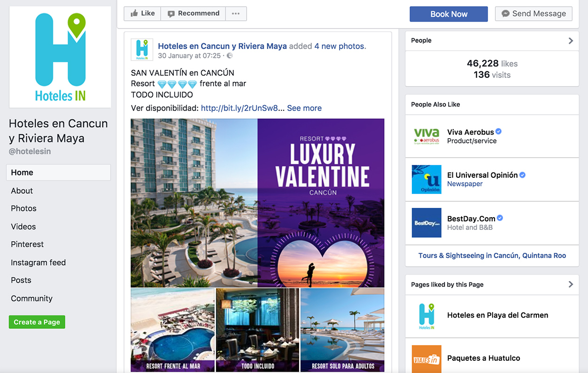588x373 pixels.
Task: Click the post author's small avatar icon
Action: (x=141, y=50)
